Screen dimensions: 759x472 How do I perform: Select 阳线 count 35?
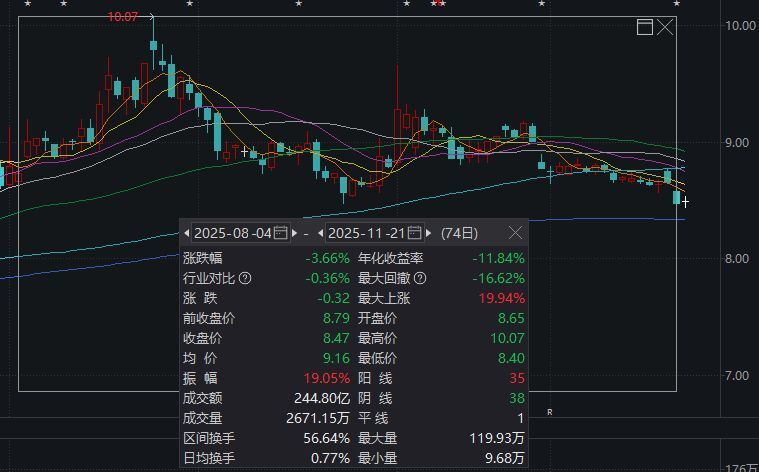pyautogui.click(x=517, y=378)
